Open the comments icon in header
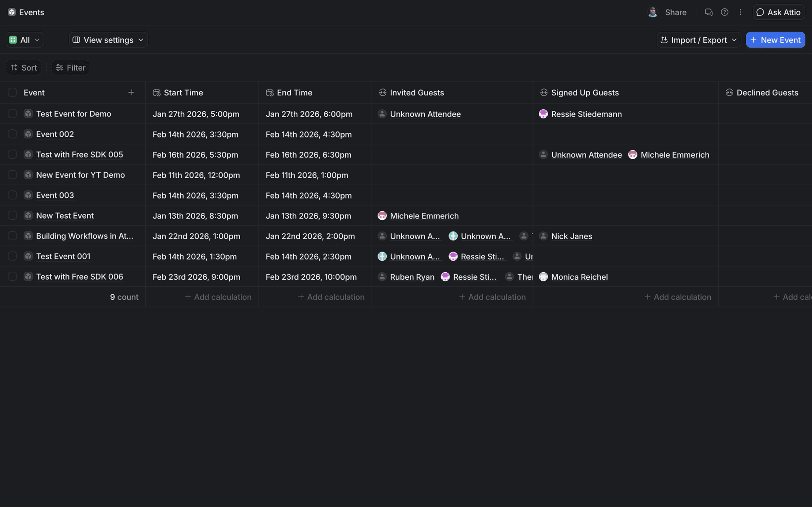812x507 pixels. pos(708,12)
